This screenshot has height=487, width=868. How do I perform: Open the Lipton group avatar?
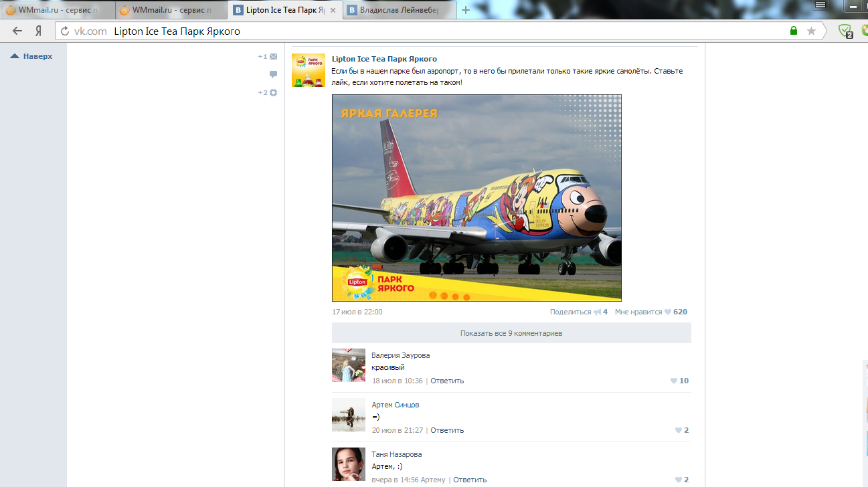309,70
